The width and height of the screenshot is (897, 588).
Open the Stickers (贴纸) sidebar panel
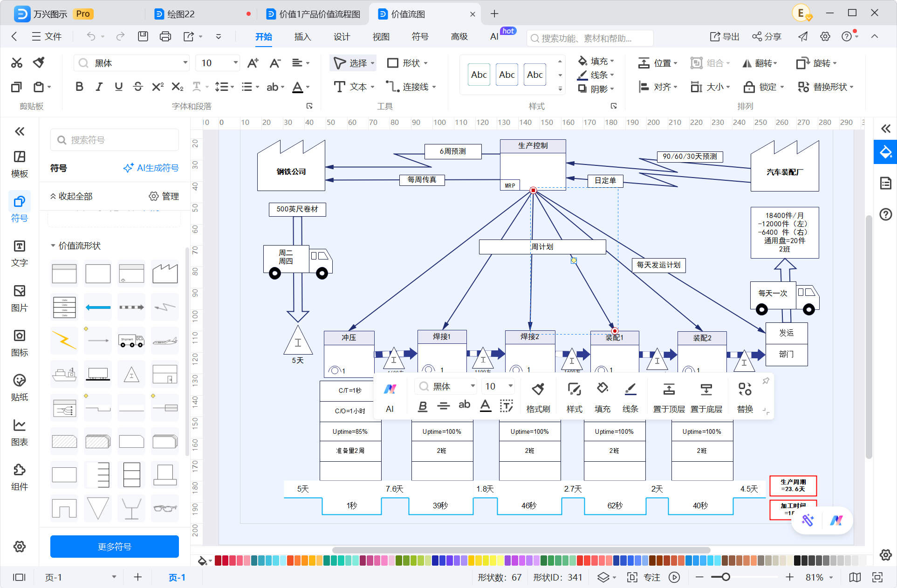click(x=20, y=388)
